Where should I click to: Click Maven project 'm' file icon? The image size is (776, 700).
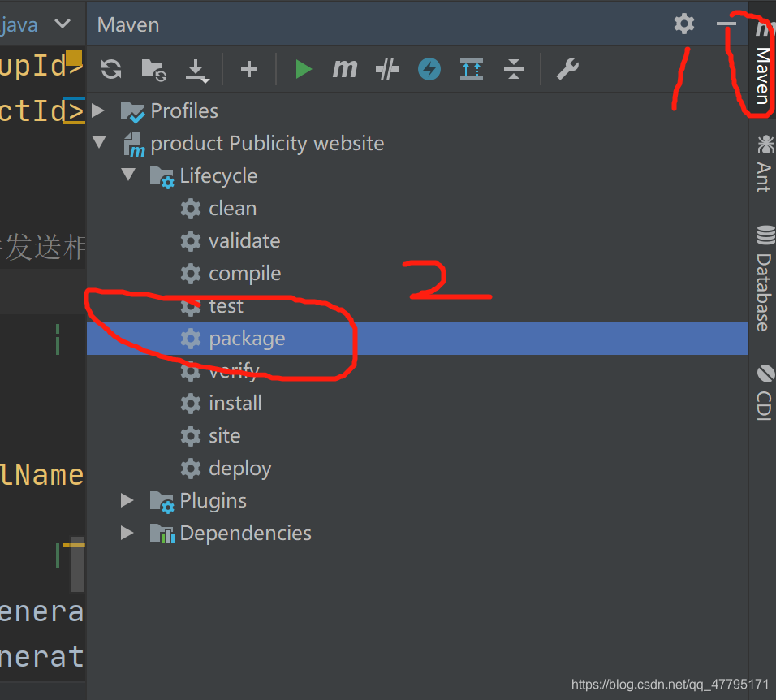click(134, 145)
